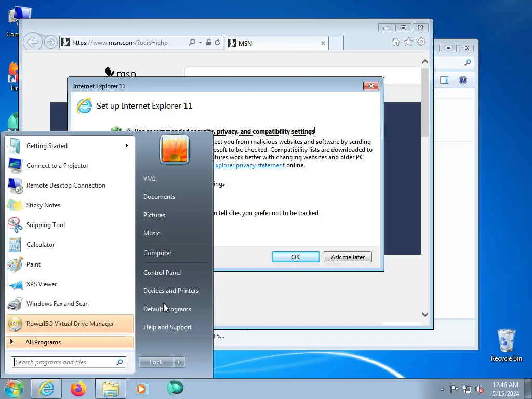Screen dimensions: 532x399
Task: Click the IE page scroll down arrow
Action: 425,314
